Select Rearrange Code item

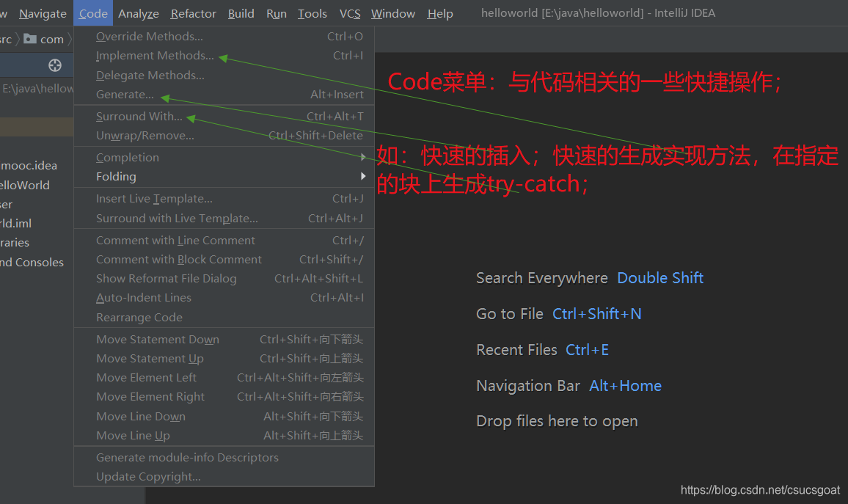[224, 318]
